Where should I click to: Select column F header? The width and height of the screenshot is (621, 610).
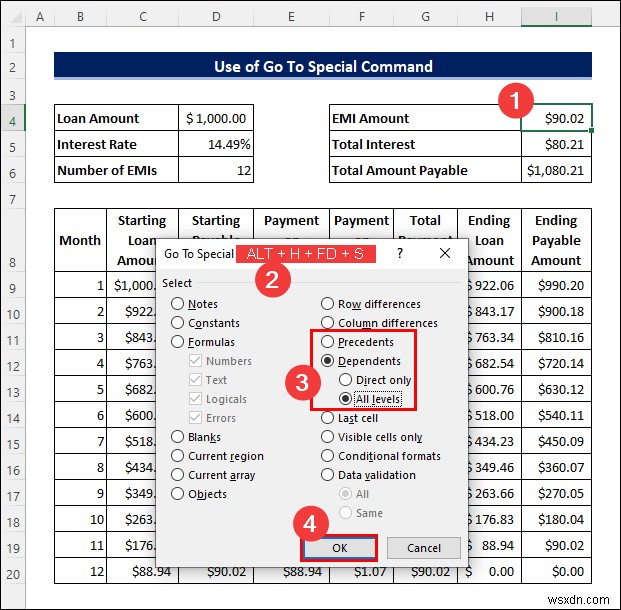click(x=362, y=17)
